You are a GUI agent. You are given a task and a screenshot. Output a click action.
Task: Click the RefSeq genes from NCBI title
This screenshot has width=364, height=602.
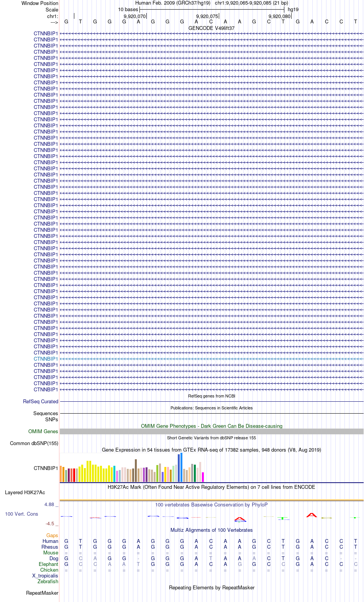tap(212, 396)
